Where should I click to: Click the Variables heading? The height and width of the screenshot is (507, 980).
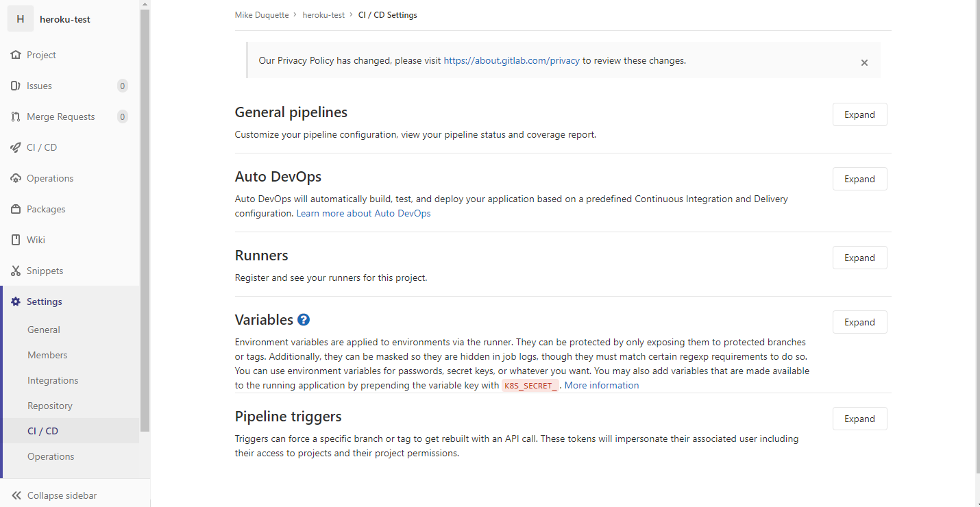click(264, 320)
